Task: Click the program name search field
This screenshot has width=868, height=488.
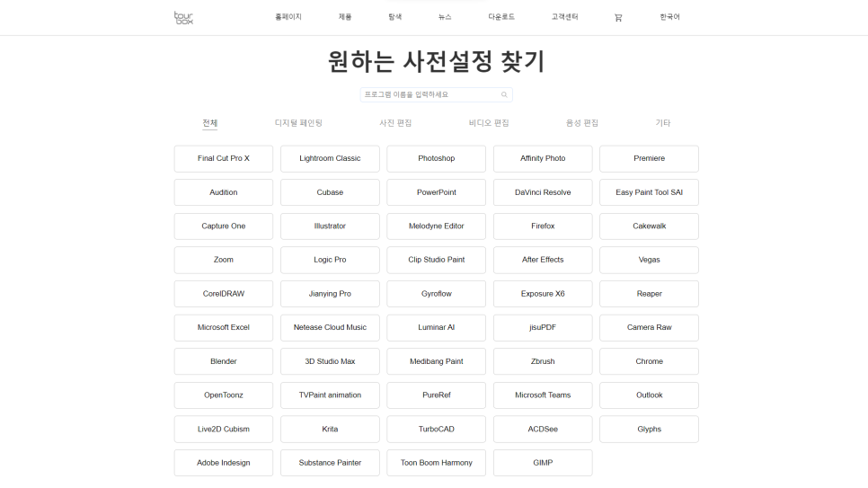Action: click(436, 94)
